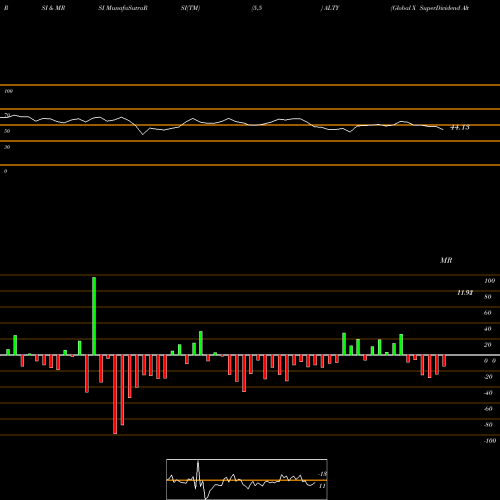Click the '-18' label in mini chart
The image size is (500, 500).
pyautogui.click(x=323, y=474)
